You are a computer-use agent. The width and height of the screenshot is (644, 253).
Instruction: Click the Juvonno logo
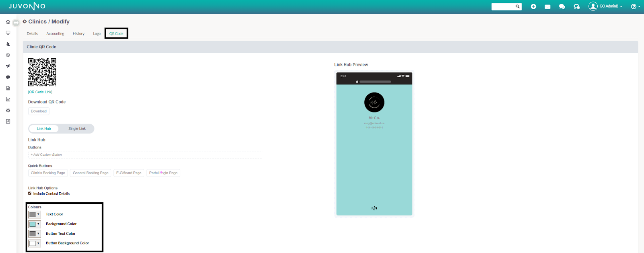tap(27, 6)
